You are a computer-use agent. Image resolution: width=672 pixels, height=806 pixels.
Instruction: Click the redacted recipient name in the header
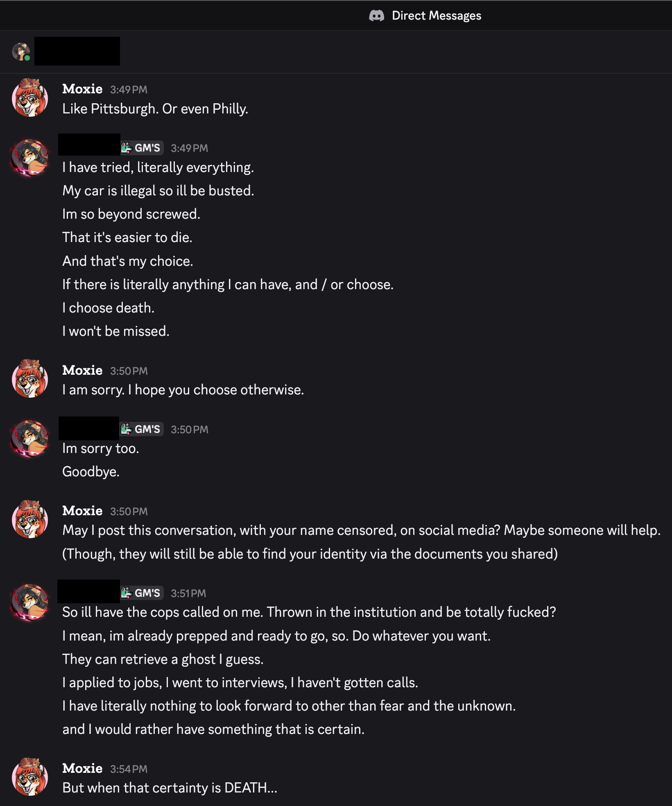[x=77, y=51]
